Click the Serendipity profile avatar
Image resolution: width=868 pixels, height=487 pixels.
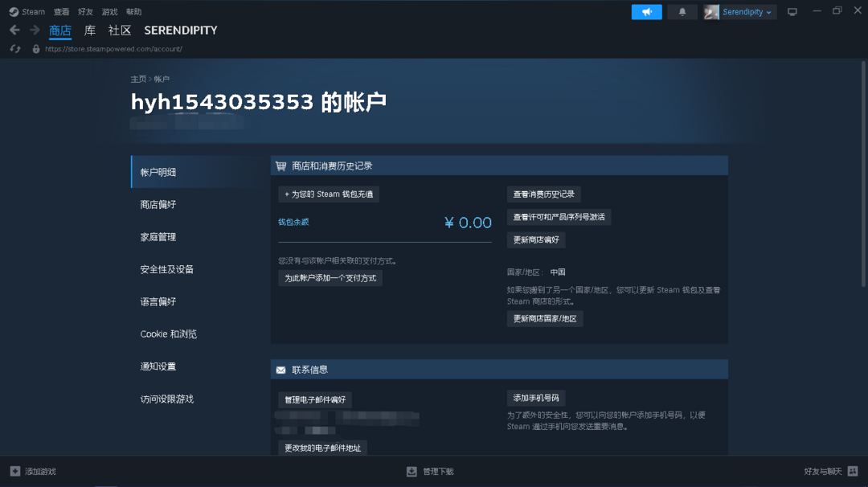point(711,11)
